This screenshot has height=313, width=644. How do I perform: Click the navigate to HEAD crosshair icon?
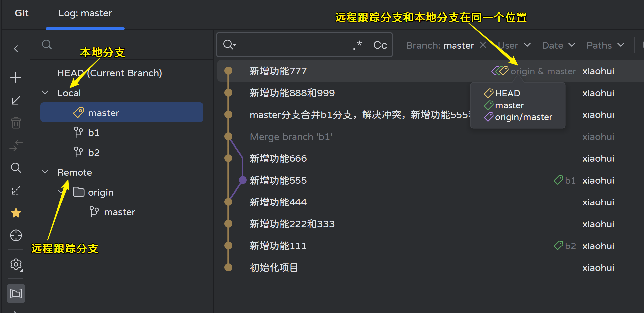tap(16, 235)
